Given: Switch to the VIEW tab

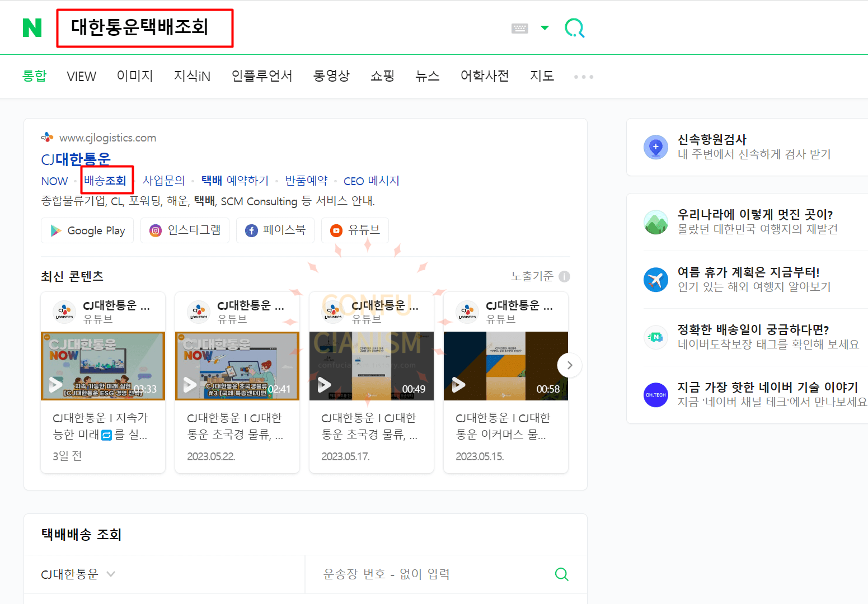Looking at the screenshot, I should (x=81, y=77).
